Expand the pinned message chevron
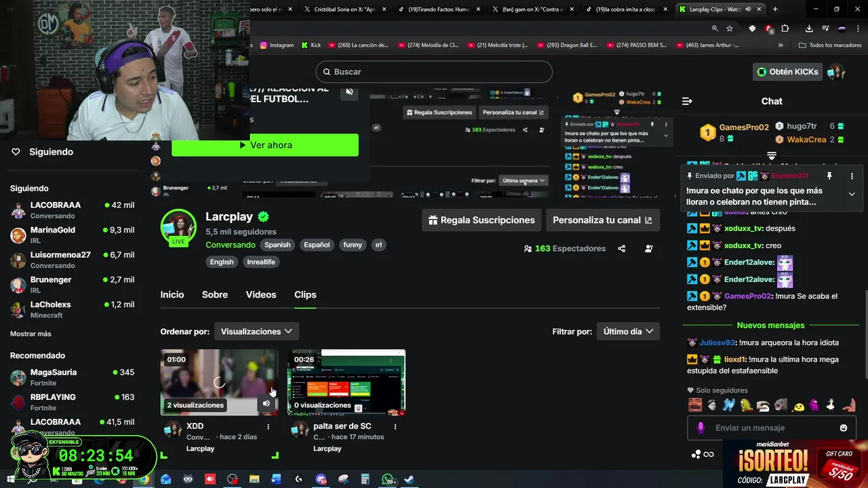This screenshot has height=488, width=868. click(x=852, y=194)
